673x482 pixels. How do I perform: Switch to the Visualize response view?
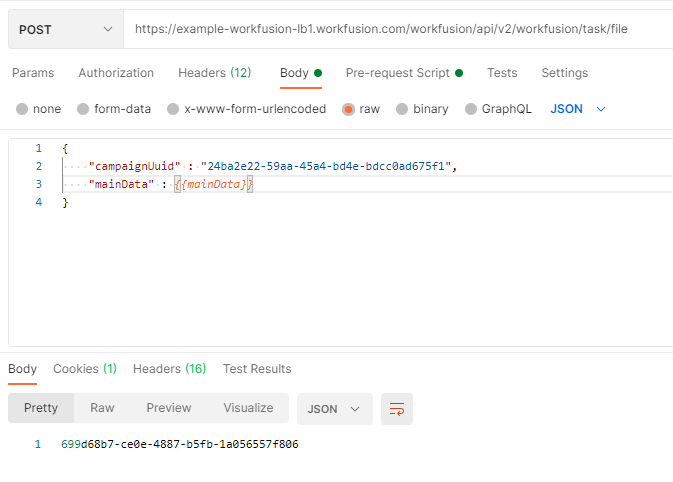[x=248, y=408]
